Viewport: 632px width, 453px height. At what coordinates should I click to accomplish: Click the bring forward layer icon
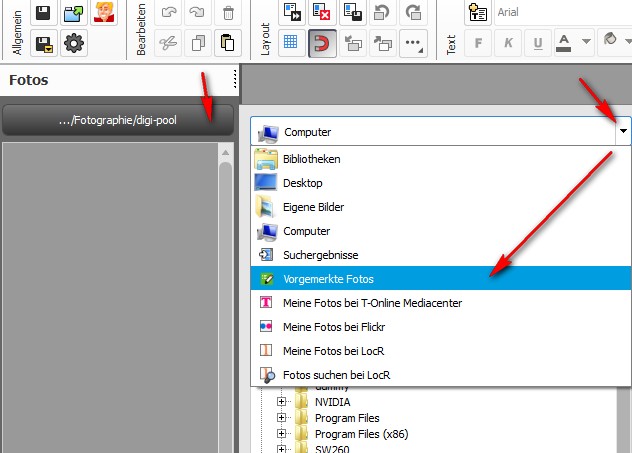coord(383,43)
